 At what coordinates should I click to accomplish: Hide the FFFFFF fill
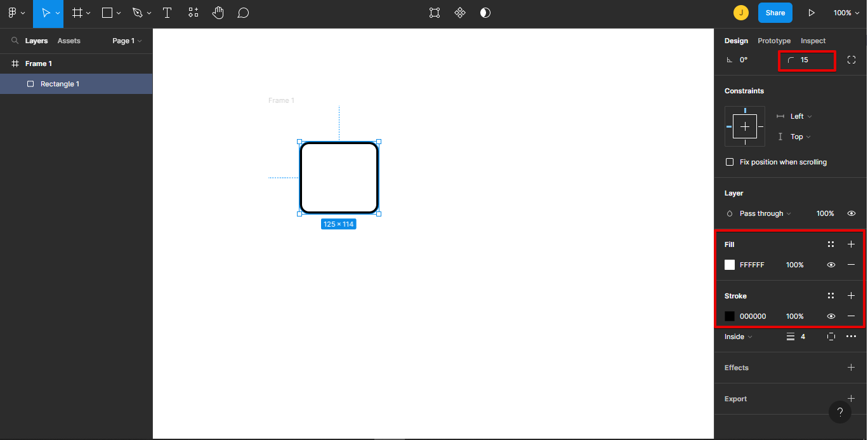point(831,265)
